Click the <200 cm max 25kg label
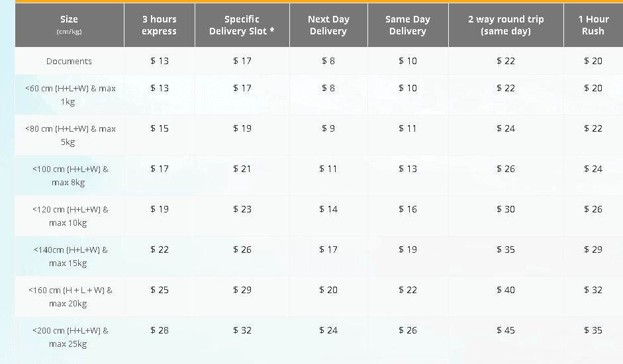Image resolution: width=623 pixels, height=364 pixels. pos(70,337)
